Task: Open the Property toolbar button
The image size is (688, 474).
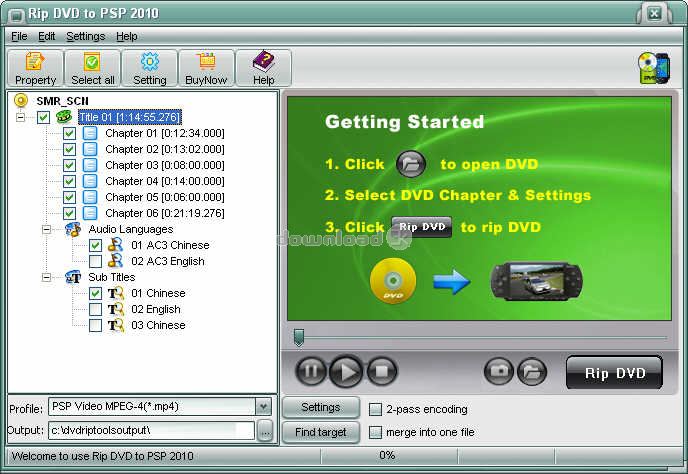Action: point(36,68)
